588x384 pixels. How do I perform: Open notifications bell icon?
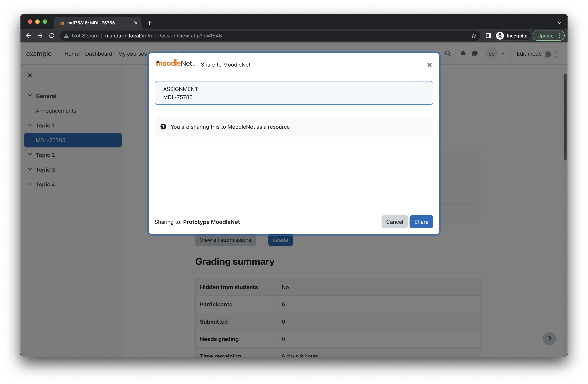pos(463,54)
